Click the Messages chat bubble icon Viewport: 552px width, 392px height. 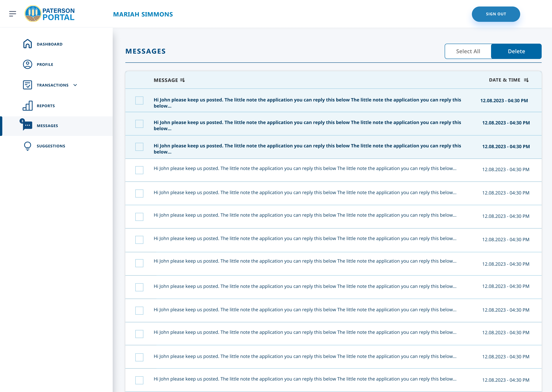[28, 126]
